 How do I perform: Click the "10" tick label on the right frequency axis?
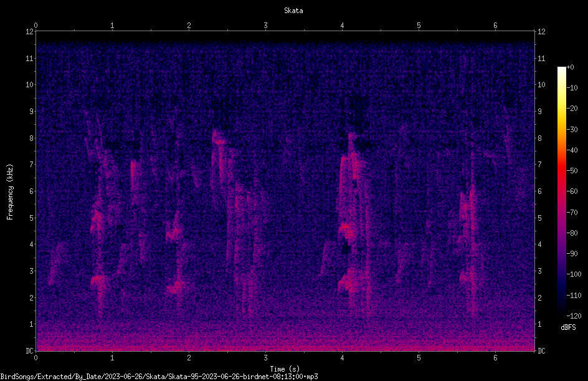pos(541,85)
